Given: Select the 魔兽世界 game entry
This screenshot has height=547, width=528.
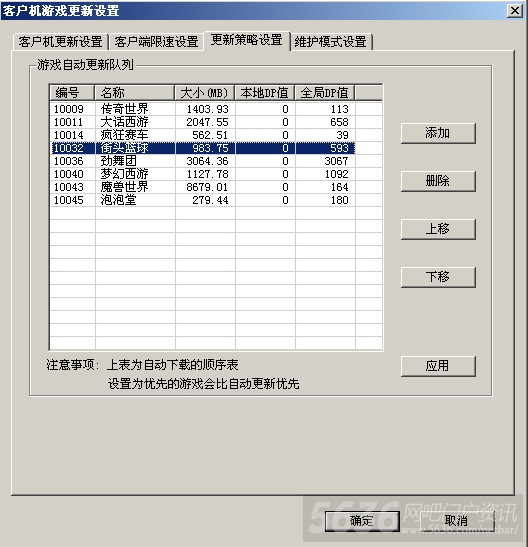Looking at the screenshot, I should coord(202,187).
